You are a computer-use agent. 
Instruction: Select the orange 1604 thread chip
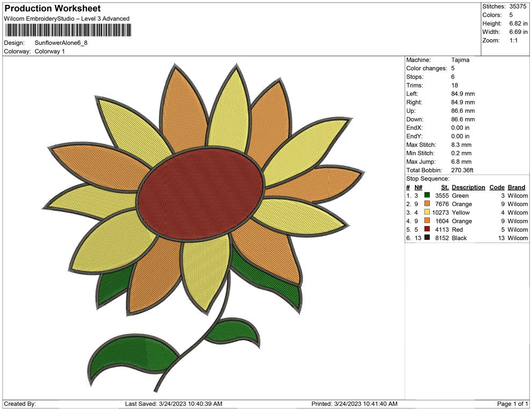coord(426,221)
